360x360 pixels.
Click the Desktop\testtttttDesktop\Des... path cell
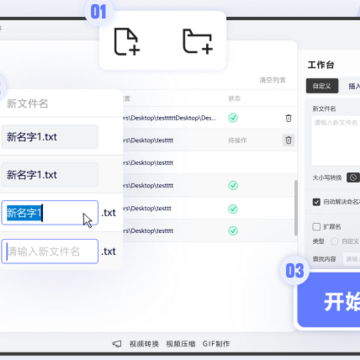click(x=171, y=118)
